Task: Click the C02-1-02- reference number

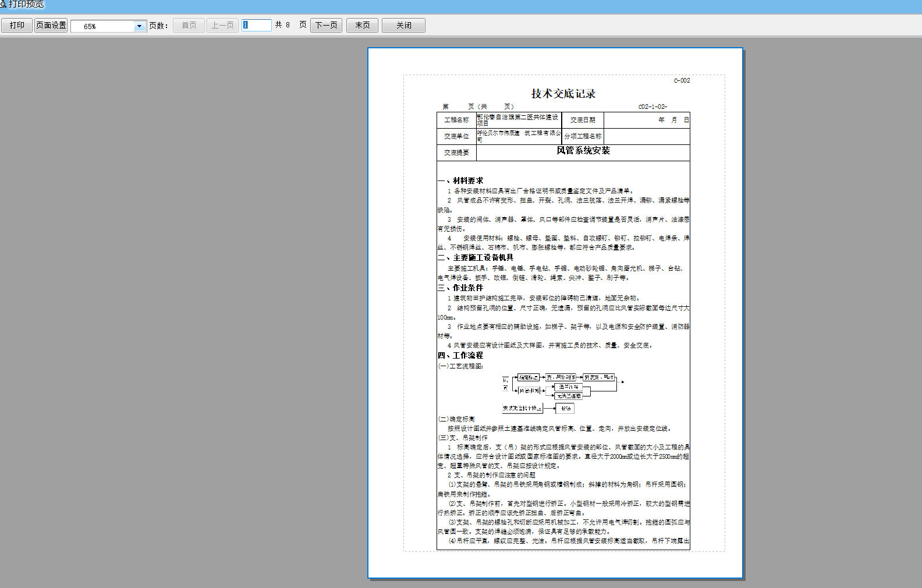Action: (653, 107)
